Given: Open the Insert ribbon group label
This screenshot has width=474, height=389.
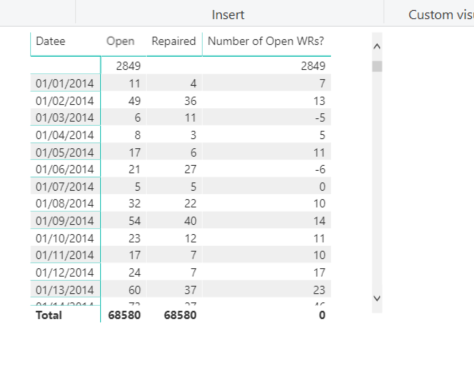Looking at the screenshot, I should coord(228,15).
